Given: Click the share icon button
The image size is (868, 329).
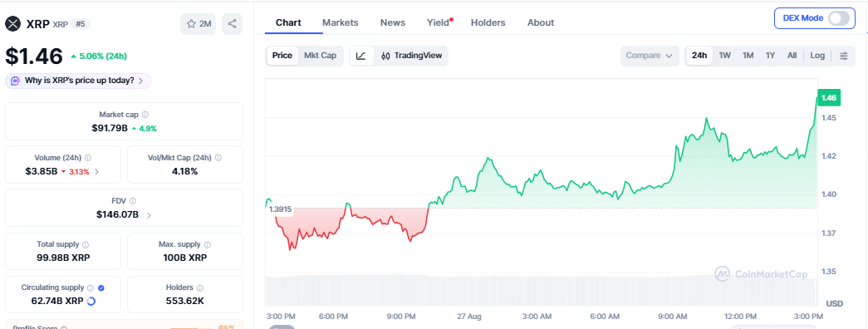Looking at the screenshot, I should coord(232,24).
